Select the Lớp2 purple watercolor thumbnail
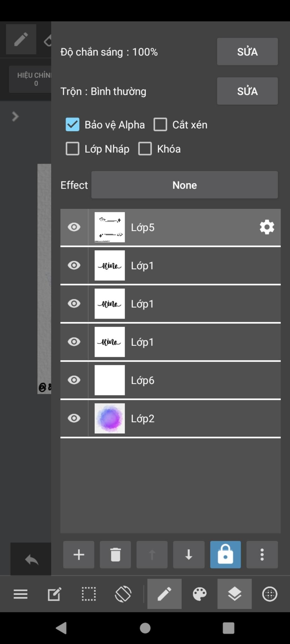Viewport: 290px width, 644px height. pyautogui.click(x=110, y=418)
